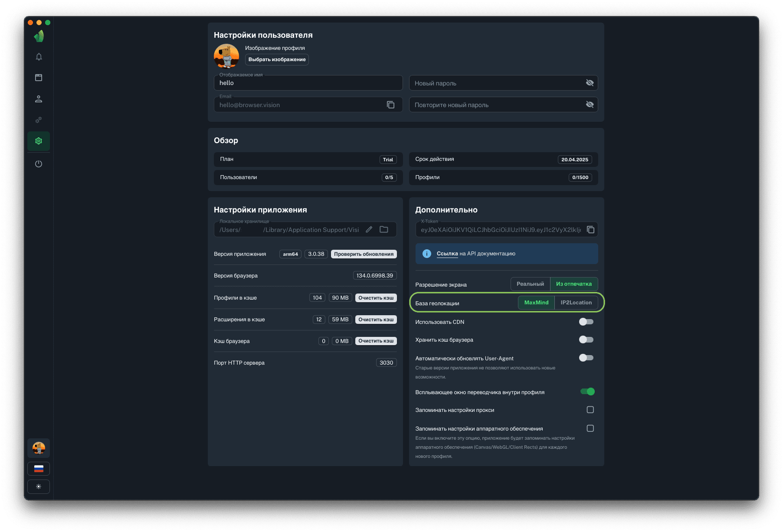Select IP2Location geolocation database
The image size is (783, 532).
576,303
